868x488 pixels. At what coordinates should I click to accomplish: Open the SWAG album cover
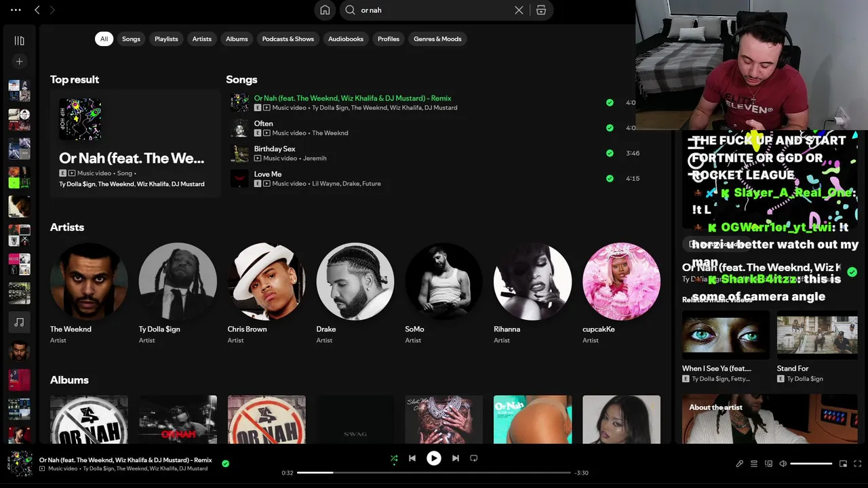pos(355,420)
